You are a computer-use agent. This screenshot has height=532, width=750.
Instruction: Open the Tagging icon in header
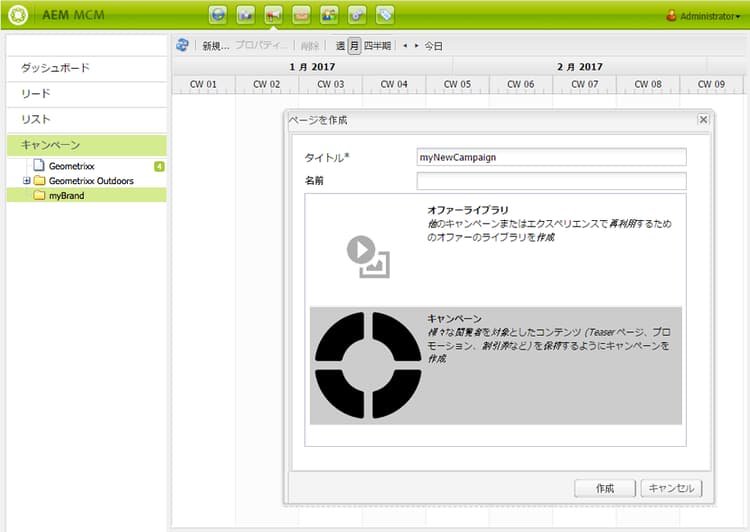point(385,15)
